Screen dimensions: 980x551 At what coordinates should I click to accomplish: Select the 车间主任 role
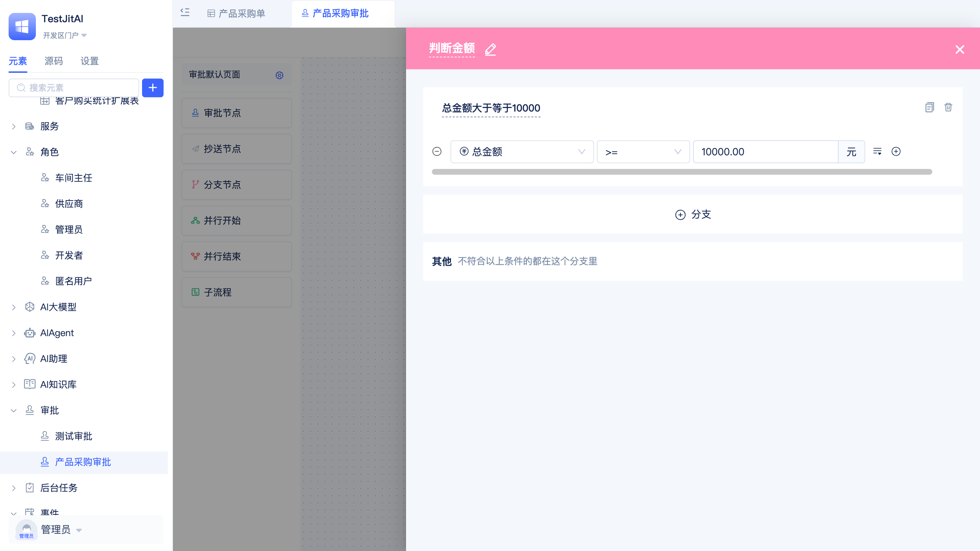tap(74, 178)
